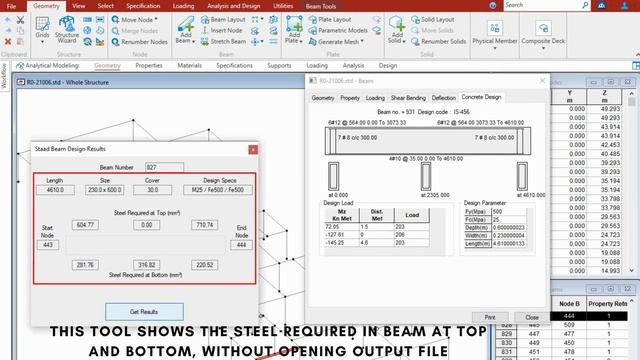Image resolution: width=640 pixels, height=360 pixels.
Task: Click the Beam Number input field
Action: [164, 167]
